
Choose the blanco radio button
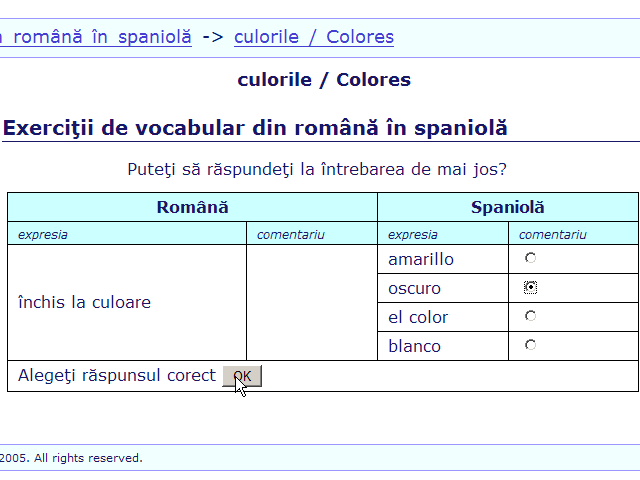pos(530,345)
